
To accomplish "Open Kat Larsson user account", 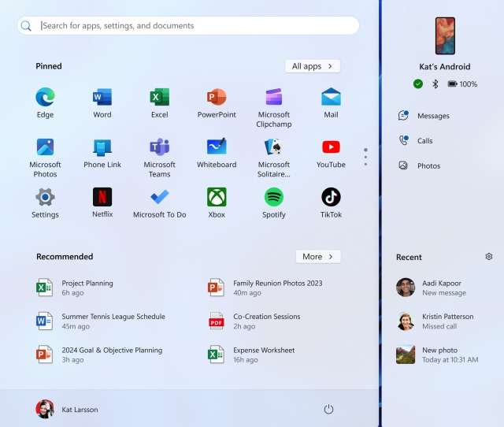I will tap(67, 410).
